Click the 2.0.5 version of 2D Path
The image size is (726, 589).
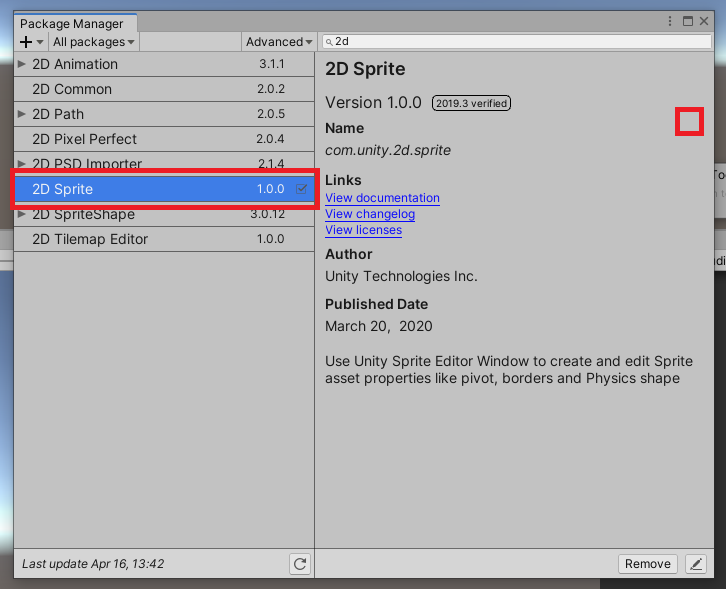[x=271, y=114]
